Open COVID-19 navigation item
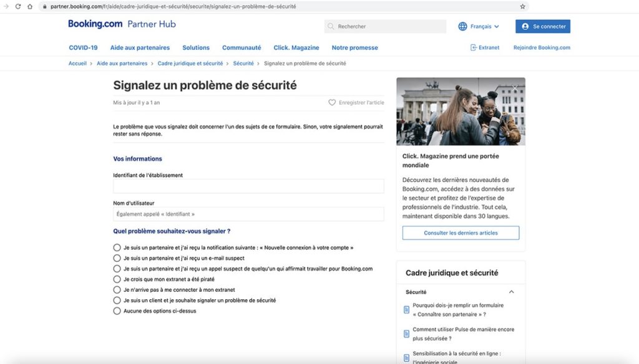Viewport: 639px width, 364px height. coord(83,47)
